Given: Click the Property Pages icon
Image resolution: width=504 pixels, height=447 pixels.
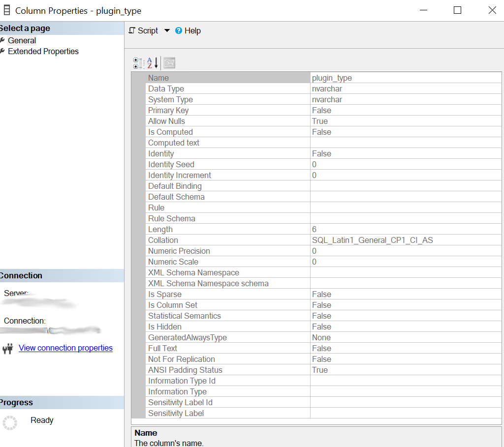Looking at the screenshot, I should point(169,63).
